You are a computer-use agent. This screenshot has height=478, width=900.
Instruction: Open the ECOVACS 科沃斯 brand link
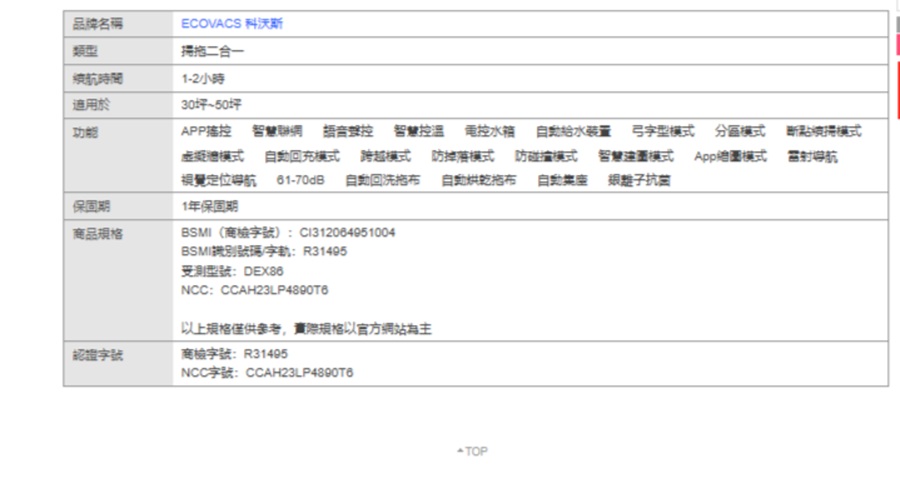click(232, 23)
